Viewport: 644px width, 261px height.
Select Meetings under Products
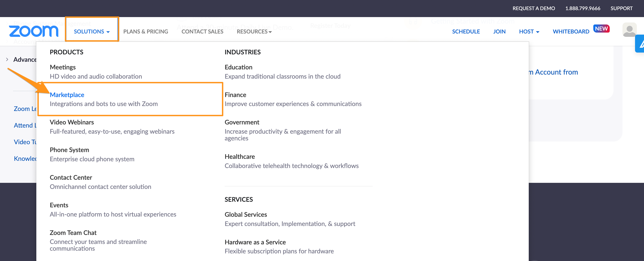(x=63, y=67)
